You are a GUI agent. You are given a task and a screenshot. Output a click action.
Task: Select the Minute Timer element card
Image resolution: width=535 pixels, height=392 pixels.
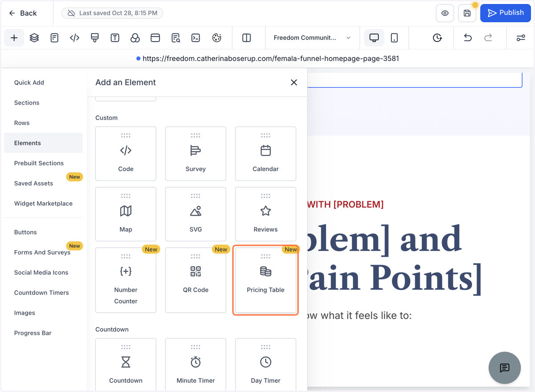[196, 364]
